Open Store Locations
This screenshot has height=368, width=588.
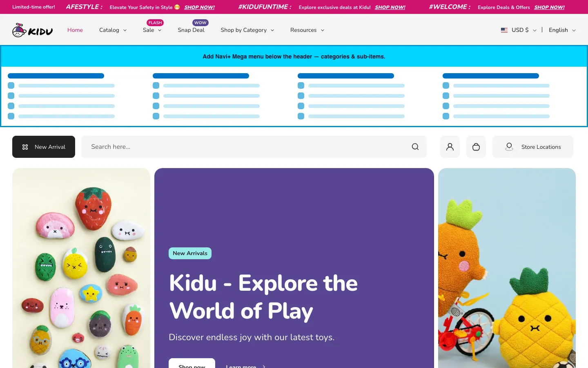(533, 147)
